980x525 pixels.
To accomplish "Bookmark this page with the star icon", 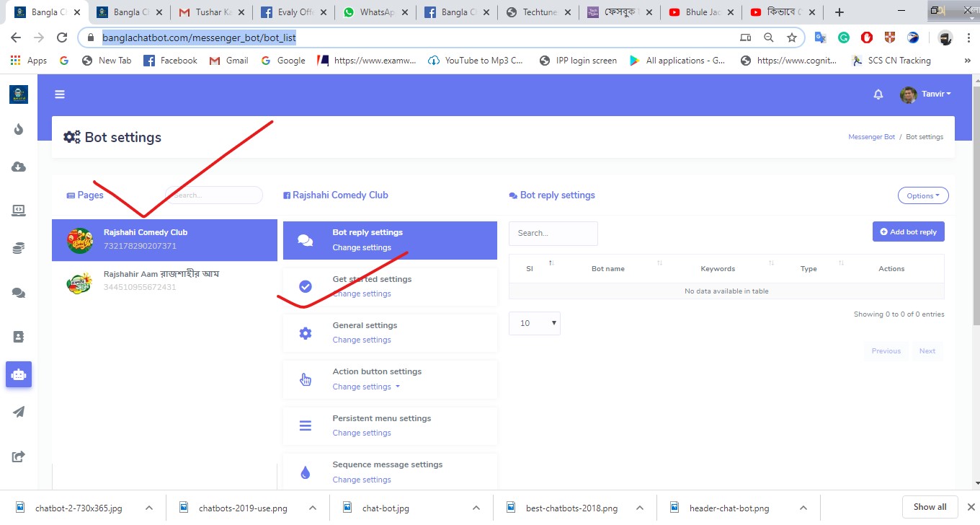I will (792, 37).
